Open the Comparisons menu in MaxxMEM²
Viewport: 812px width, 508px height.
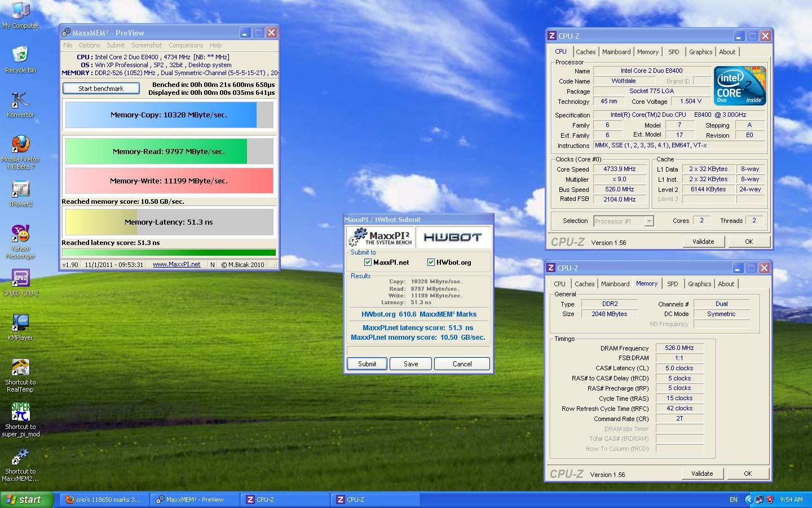pos(186,45)
